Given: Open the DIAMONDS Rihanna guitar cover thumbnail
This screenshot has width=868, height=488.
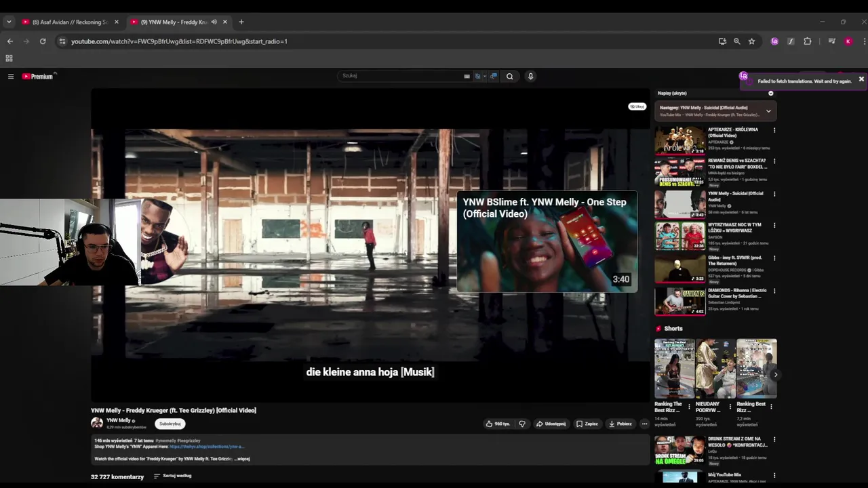Looking at the screenshot, I should click(x=679, y=301).
